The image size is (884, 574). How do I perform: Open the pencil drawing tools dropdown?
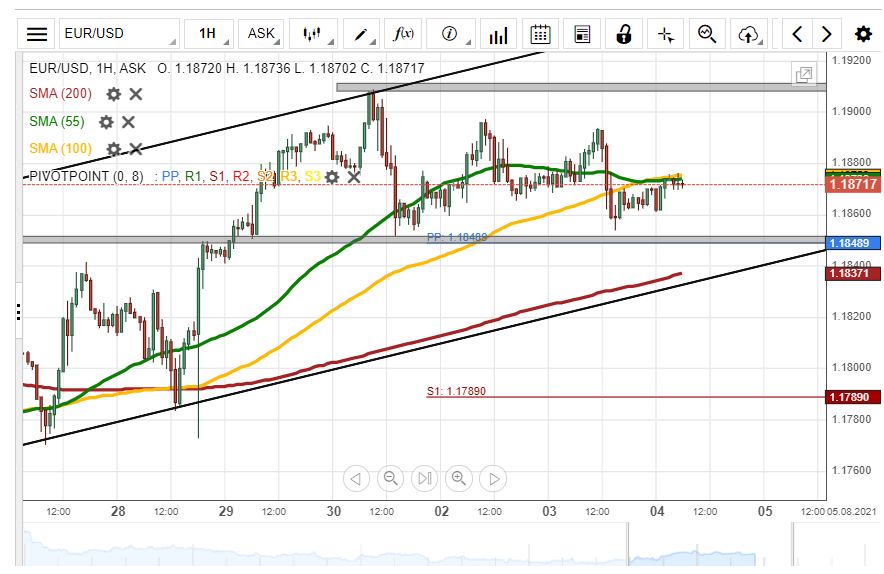click(x=361, y=34)
